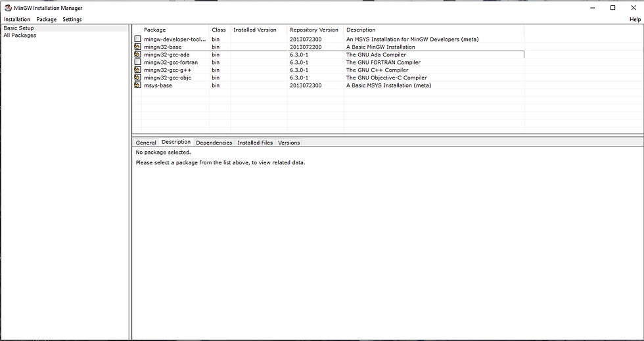Click 'The GNU Ada Compiler' description

point(376,55)
